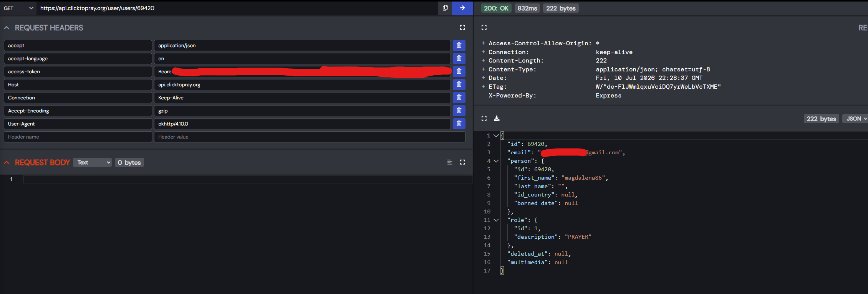Expand the ETag response header
This screenshot has height=294, width=868.
(x=483, y=87)
